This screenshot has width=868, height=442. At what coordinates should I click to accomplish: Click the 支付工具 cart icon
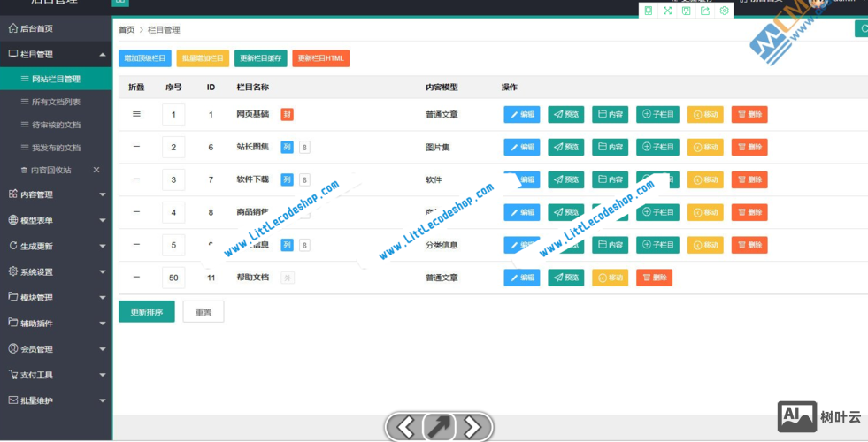(x=12, y=375)
